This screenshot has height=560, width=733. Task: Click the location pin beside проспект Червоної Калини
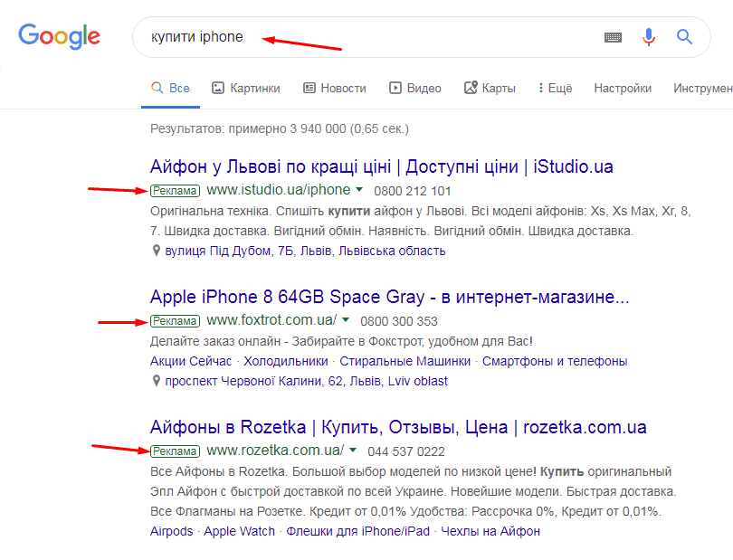click(x=155, y=381)
